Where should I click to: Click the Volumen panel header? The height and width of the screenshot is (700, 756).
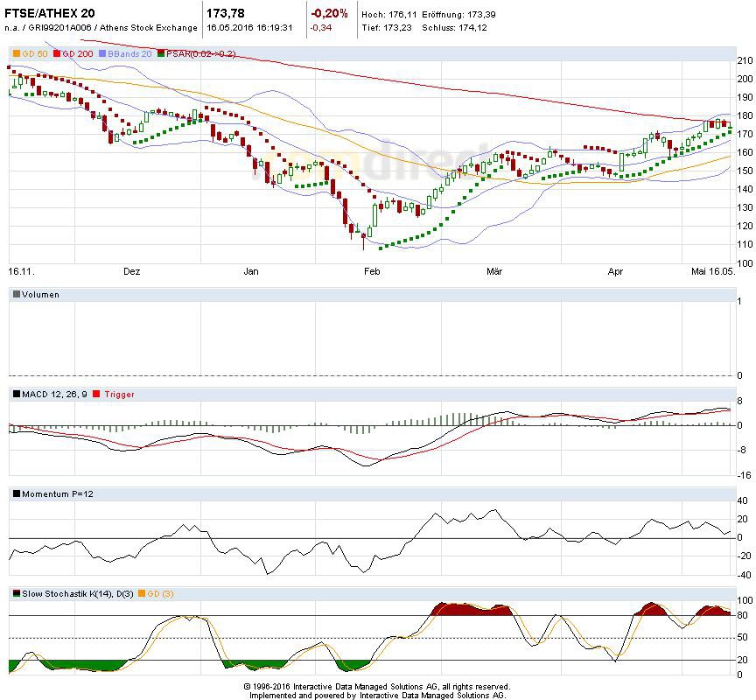(x=40, y=295)
